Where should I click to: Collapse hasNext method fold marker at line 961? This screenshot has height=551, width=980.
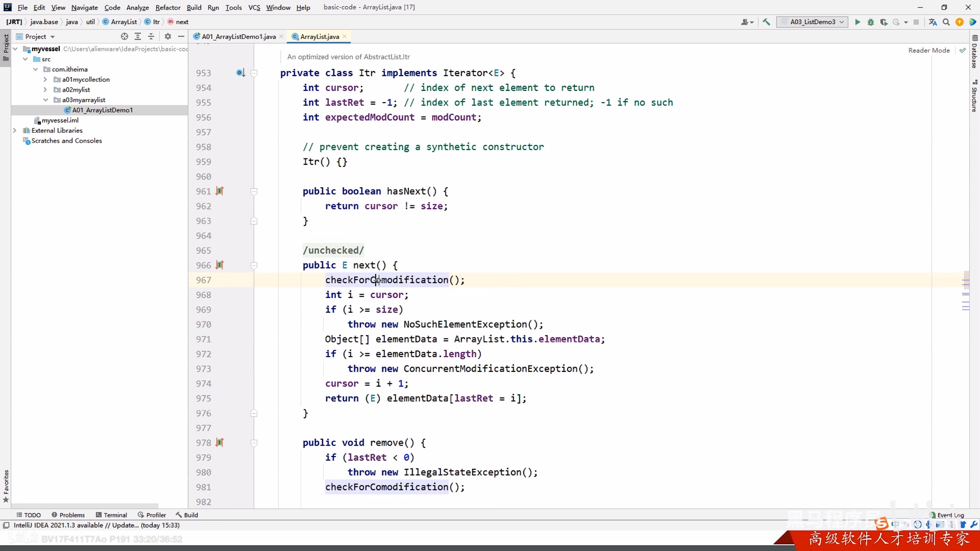coord(254,191)
